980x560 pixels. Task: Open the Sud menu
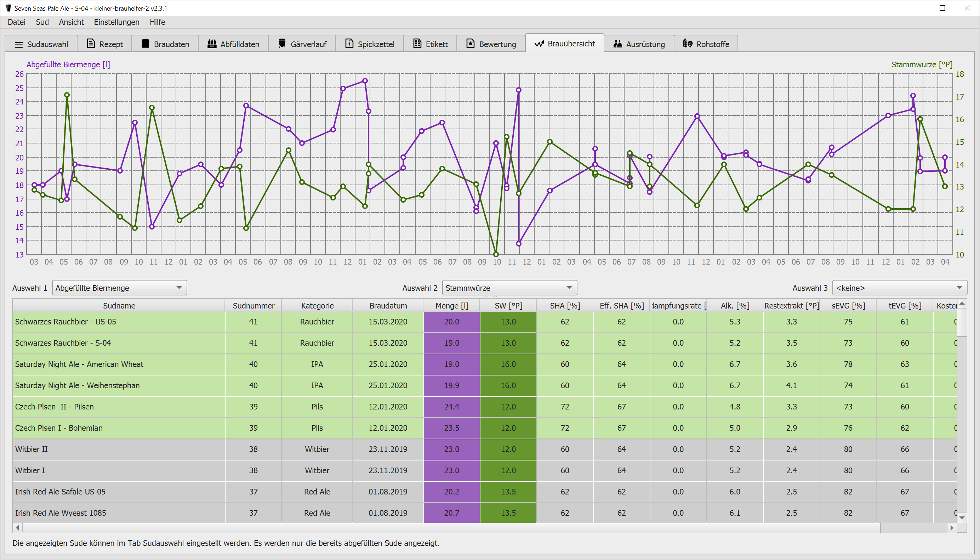[42, 22]
